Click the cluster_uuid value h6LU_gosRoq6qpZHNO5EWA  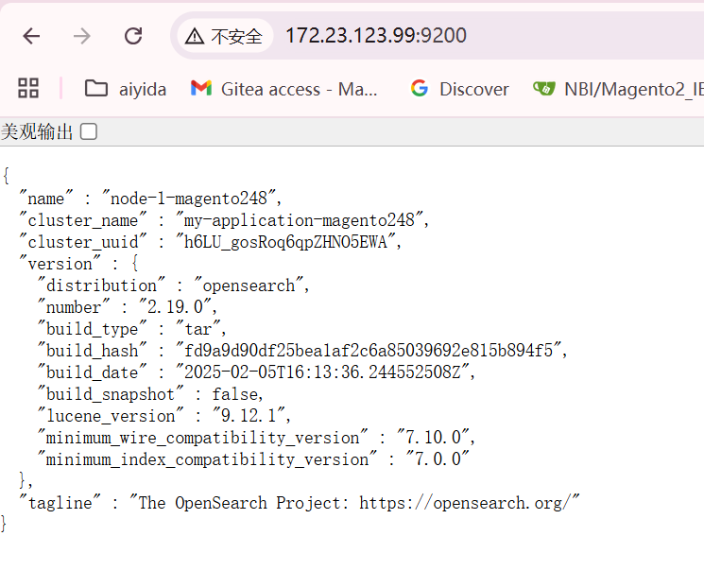[x=285, y=242]
